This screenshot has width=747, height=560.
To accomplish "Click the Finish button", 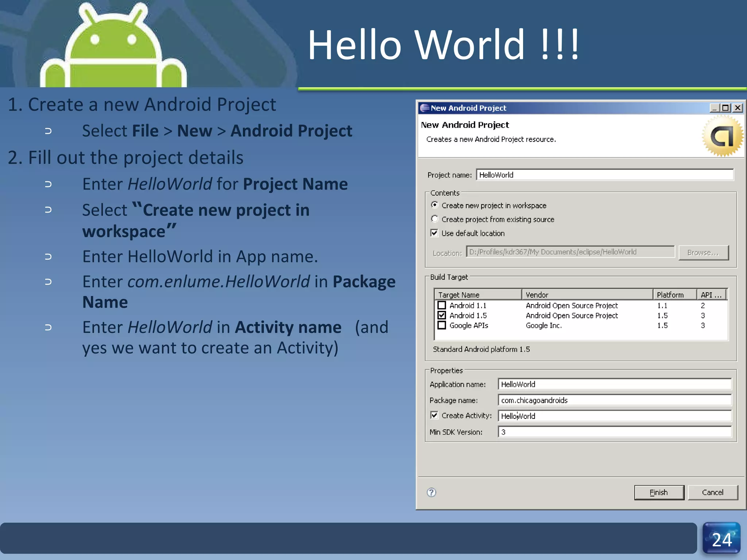I will 659,493.
